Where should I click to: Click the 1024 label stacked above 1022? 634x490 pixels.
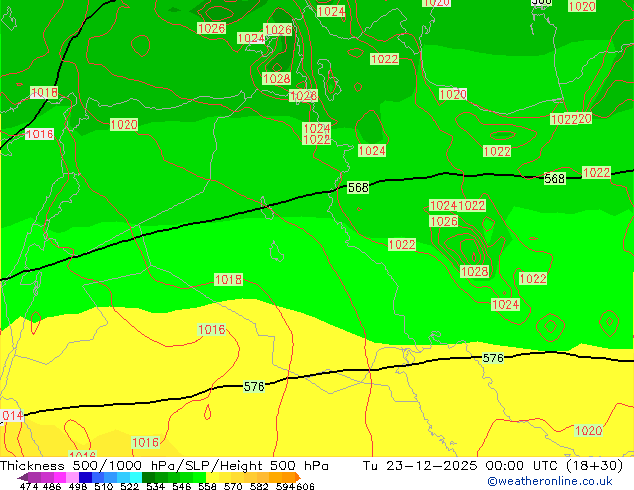(x=317, y=128)
